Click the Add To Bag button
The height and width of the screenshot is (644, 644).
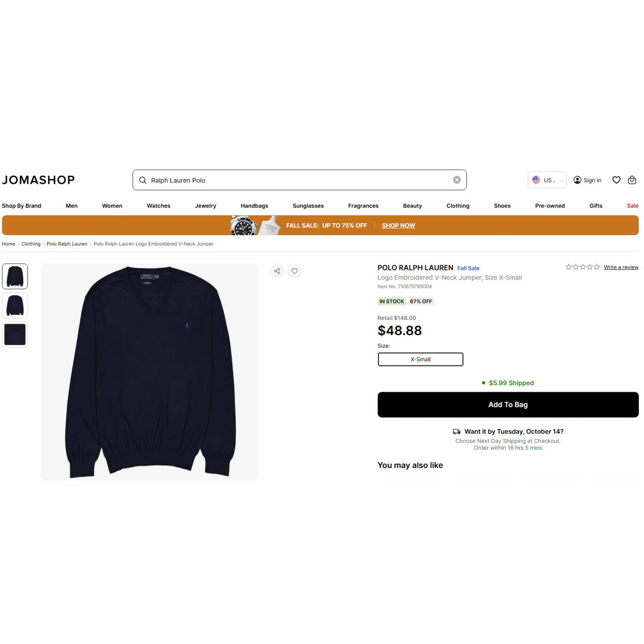tap(508, 405)
